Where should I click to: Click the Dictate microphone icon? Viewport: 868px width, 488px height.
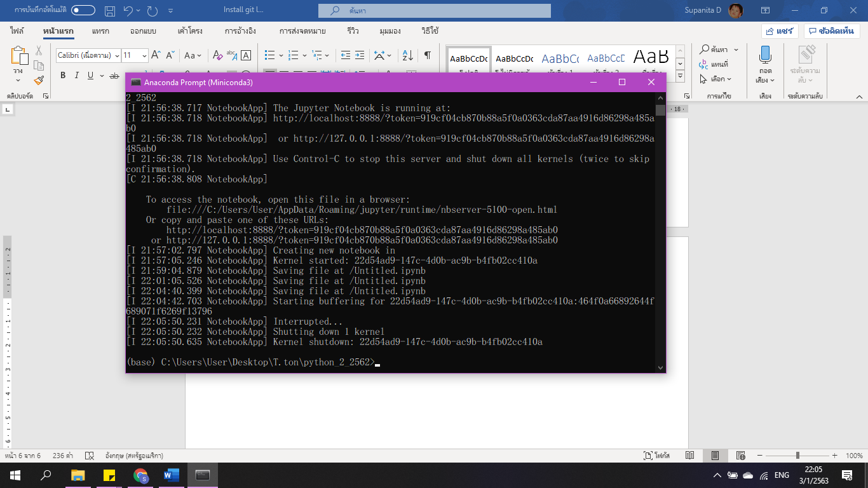point(765,55)
